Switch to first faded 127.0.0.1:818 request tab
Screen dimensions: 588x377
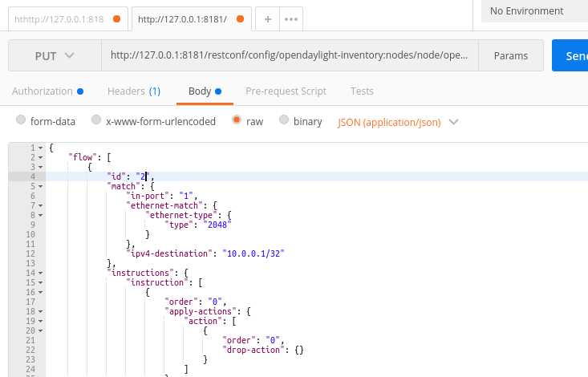coord(67,19)
